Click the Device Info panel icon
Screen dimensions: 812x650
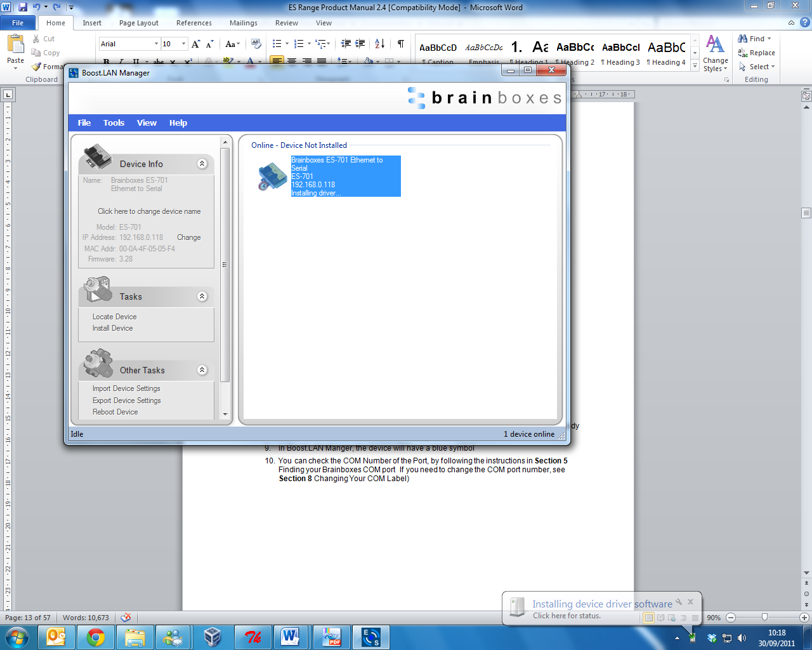coord(98,157)
